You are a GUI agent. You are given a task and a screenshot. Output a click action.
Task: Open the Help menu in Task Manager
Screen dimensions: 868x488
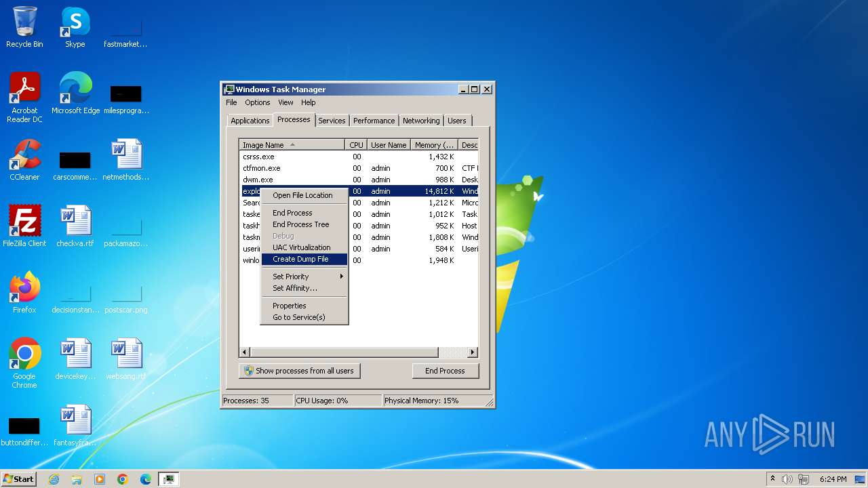click(x=309, y=102)
